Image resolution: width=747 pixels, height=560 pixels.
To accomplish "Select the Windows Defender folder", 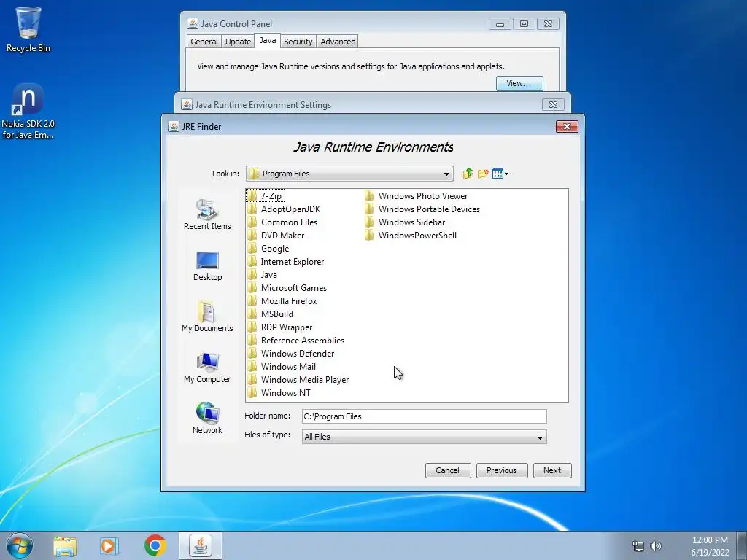I will (x=290, y=354).
